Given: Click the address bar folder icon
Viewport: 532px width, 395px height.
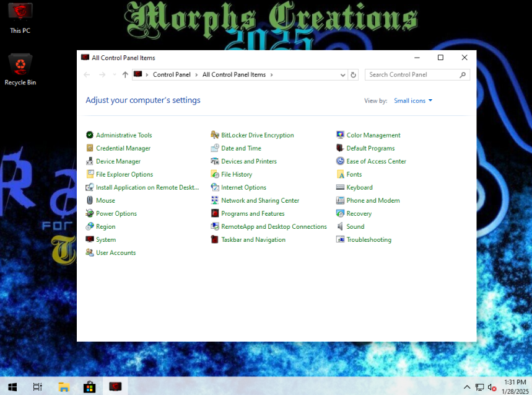Looking at the screenshot, I should click(x=137, y=74).
